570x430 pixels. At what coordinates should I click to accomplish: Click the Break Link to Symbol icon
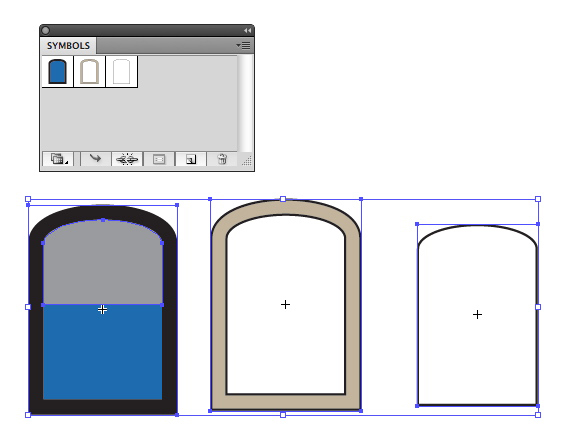pyautogui.click(x=127, y=159)
